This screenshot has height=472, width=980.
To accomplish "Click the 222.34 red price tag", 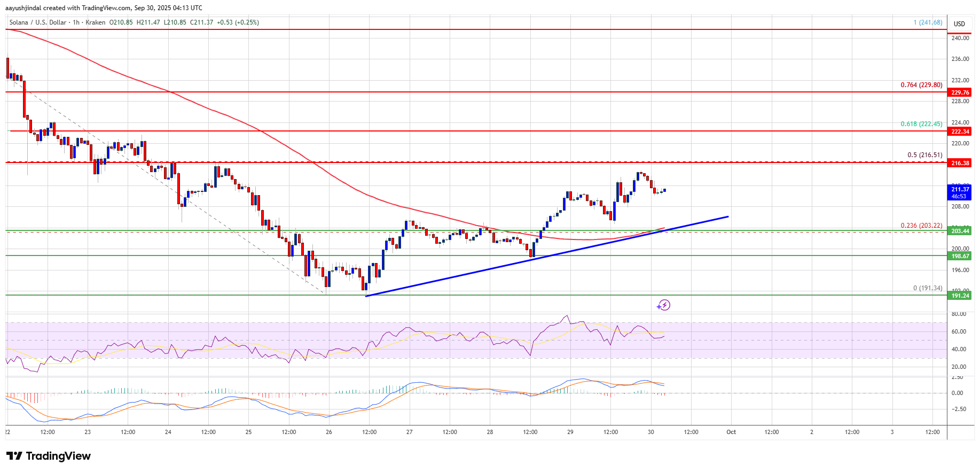I will click(x=960, y=131).
